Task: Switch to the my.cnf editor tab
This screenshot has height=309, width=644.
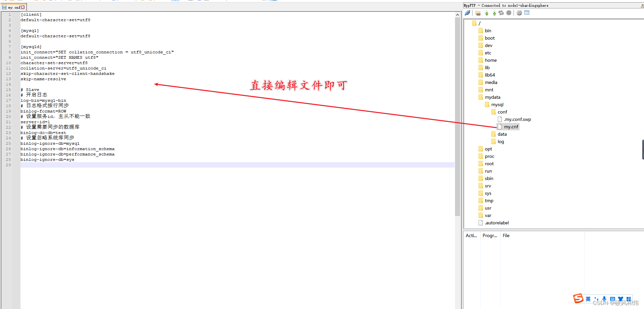Action: click(x=13, y=7)
